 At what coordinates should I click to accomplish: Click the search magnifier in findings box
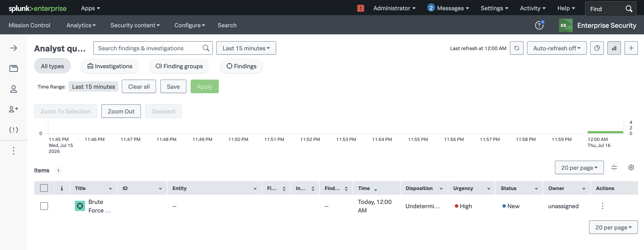tap(206, 48)
